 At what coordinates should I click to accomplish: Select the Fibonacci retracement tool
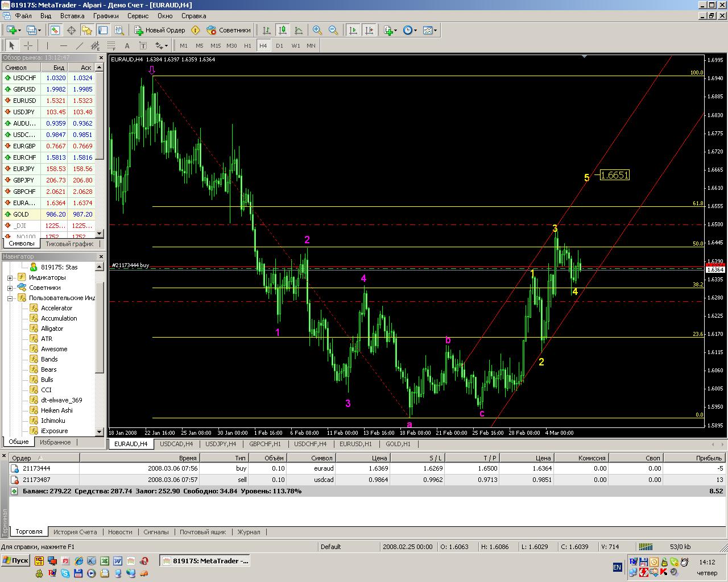pyautogui.click(x=111, y=45)
